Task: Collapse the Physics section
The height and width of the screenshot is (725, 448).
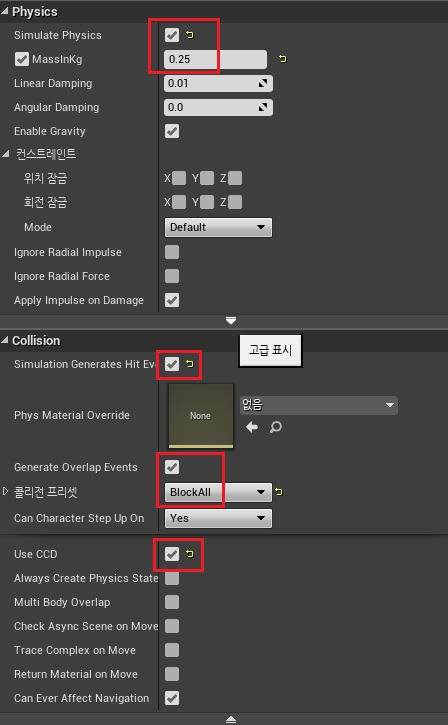Action: (5, 11)
